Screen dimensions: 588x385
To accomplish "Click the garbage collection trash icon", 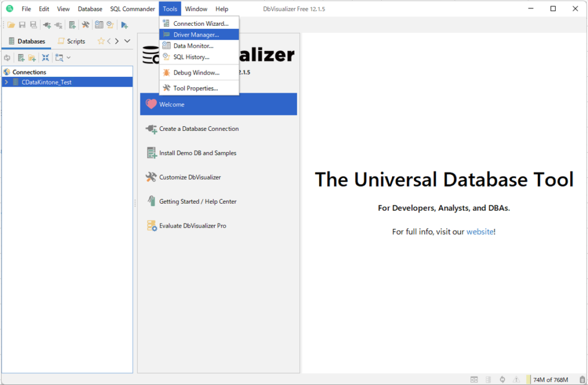I will point(582,380).
